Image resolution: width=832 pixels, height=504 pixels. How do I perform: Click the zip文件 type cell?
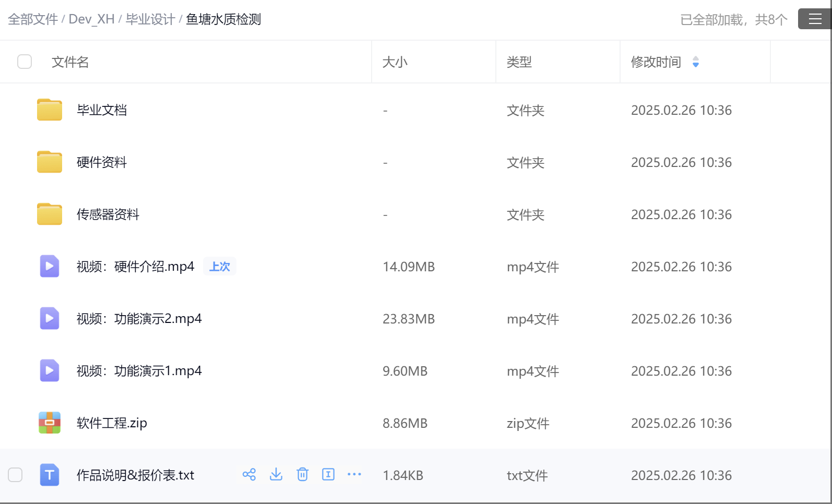coord(528,423)
